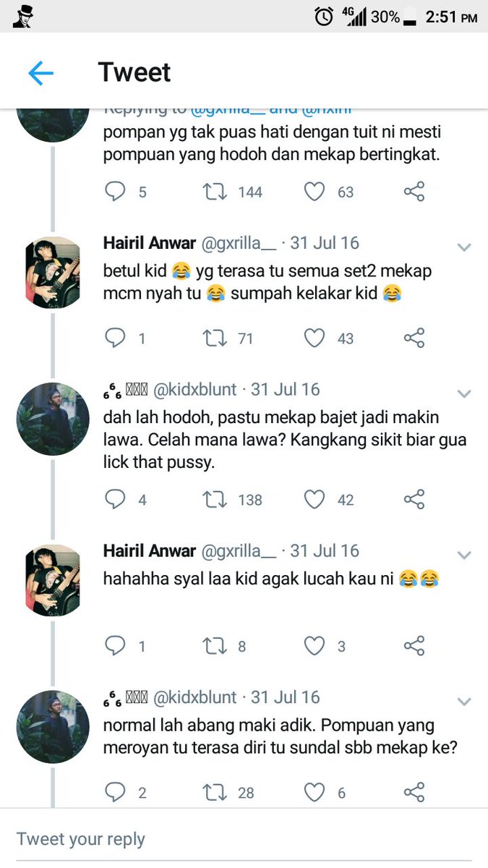Like the tweet with 63 likes

tap(314, 192)
